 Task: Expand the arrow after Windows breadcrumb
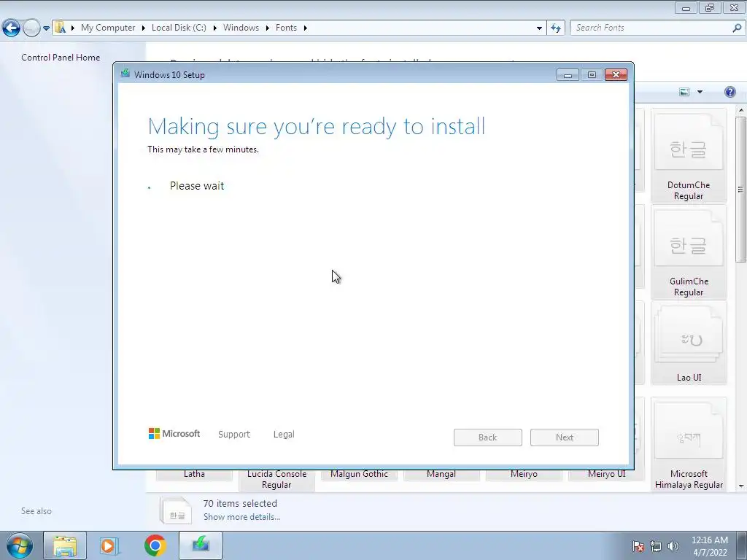[x=267, y=28]
